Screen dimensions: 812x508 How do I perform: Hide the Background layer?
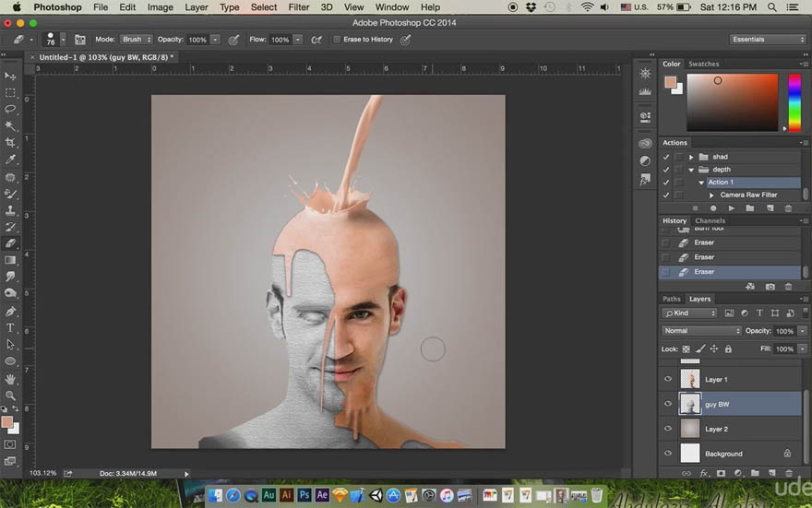coord(667,454)
